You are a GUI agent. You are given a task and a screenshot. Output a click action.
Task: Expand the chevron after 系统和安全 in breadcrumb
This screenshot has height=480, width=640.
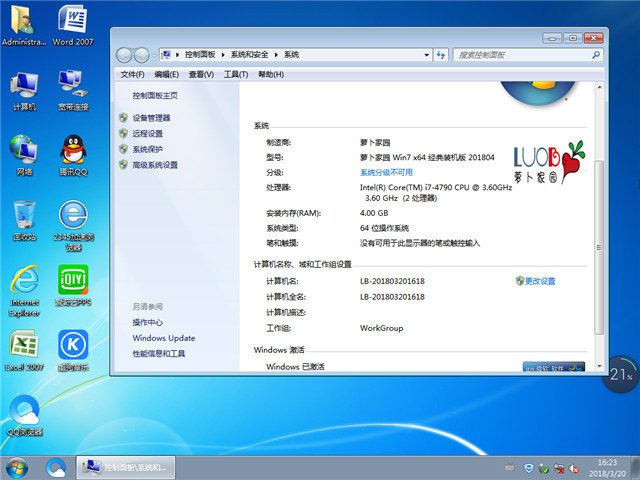[276, 55]
